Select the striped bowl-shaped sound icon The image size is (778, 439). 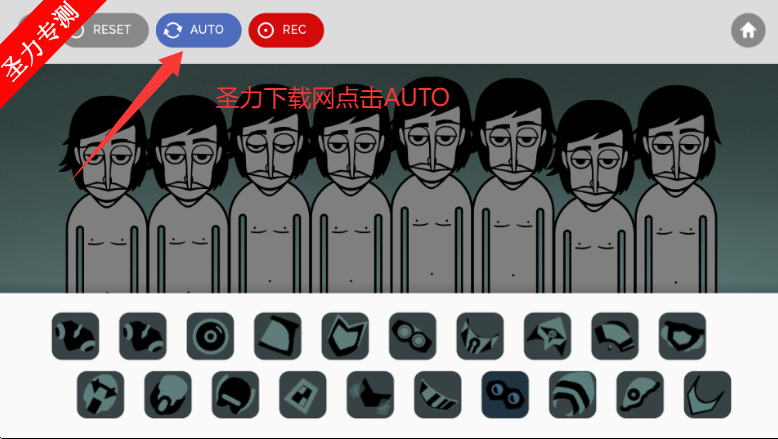(438, 394)
